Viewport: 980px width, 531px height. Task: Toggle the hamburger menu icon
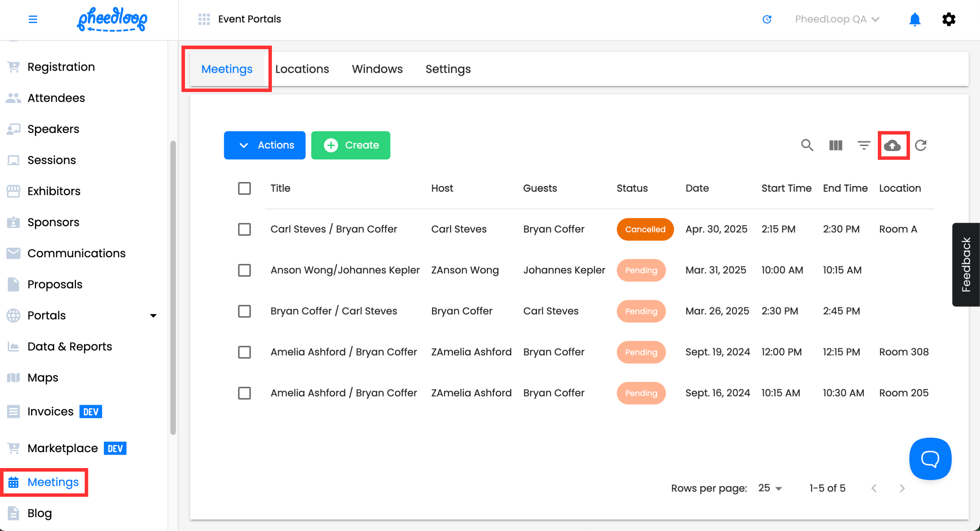click(33, 19)
